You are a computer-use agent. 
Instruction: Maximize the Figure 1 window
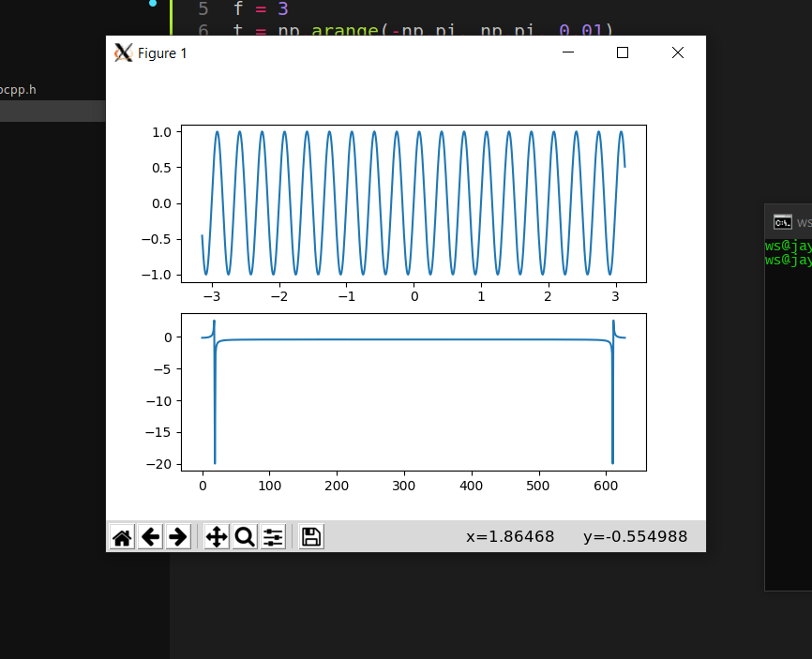point(622,52)
